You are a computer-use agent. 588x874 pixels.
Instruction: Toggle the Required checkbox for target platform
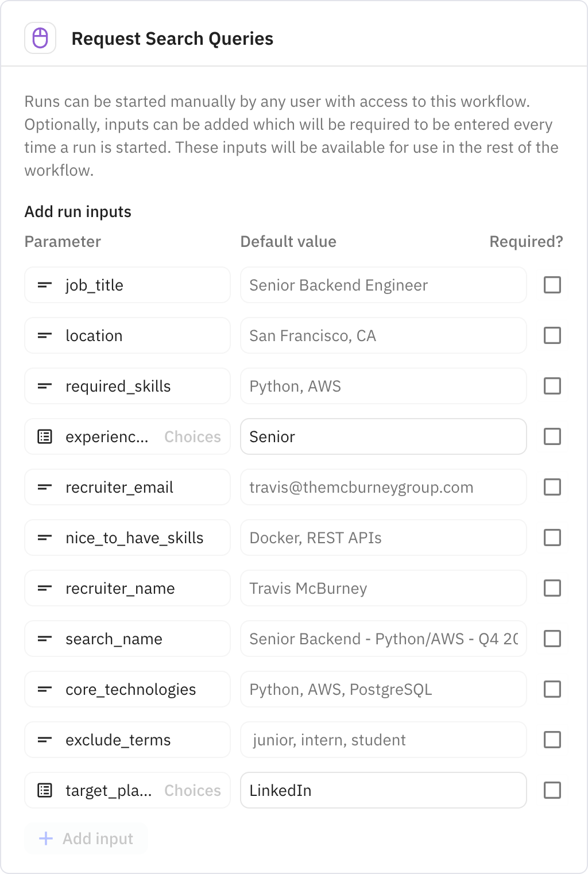pos(552,790)
